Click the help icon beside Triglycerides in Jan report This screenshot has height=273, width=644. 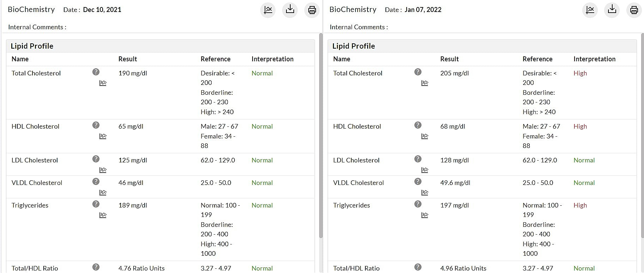(418, 204)
